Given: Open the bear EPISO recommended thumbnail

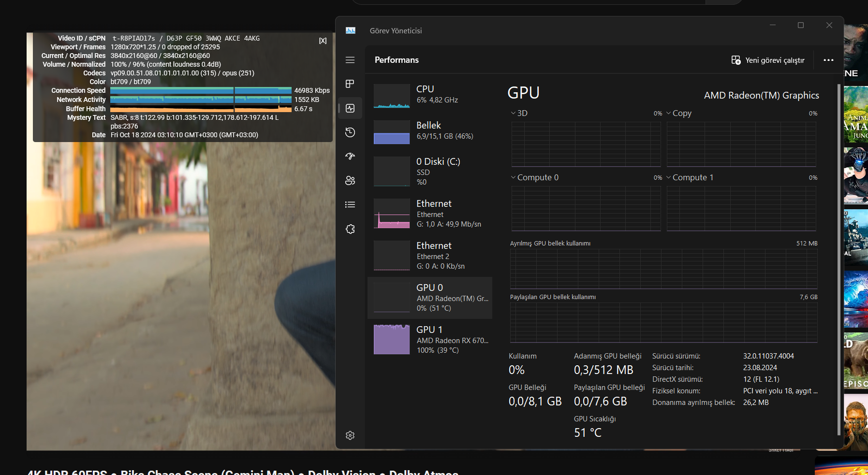Looking at the screenshot, I should [856, 361].
